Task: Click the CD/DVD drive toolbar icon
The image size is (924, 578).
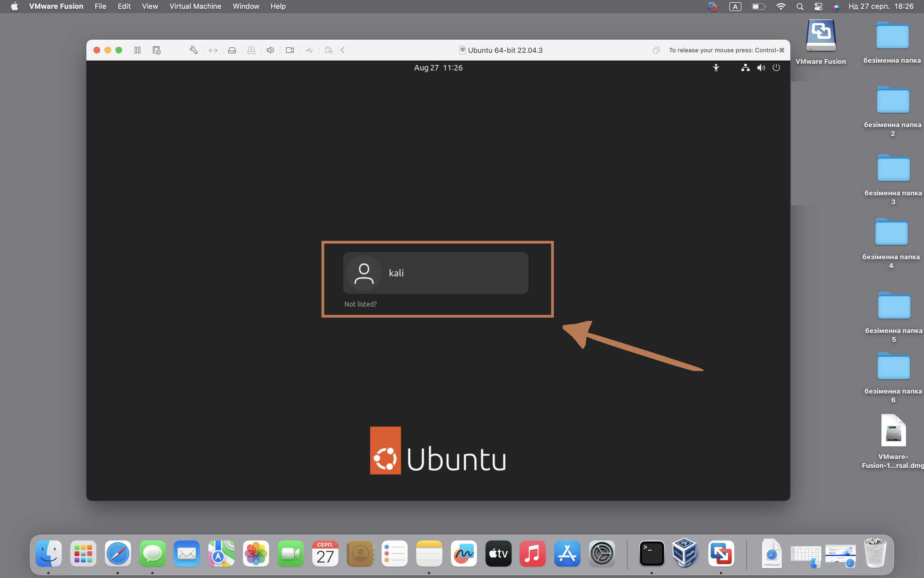Action: click(x=251, y=50)
